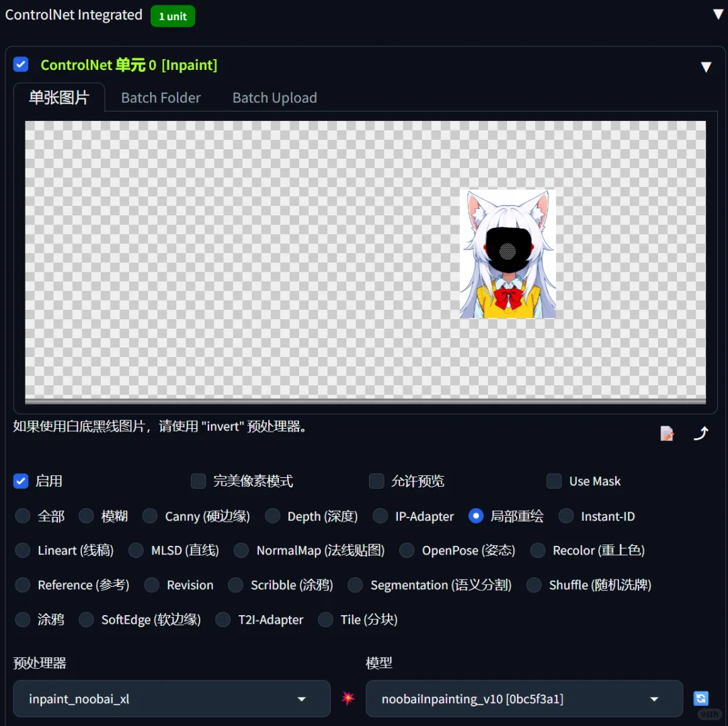728x726 pixels.
Task: Collapse the ControlNet Integrated section triangle
Action: tap(719, 15)
